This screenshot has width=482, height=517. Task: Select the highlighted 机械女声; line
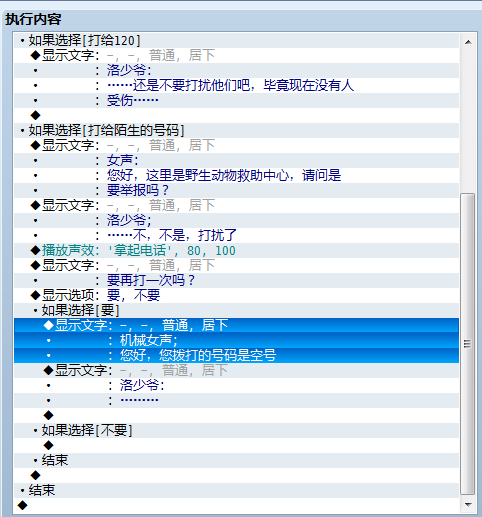coord(236,340)
